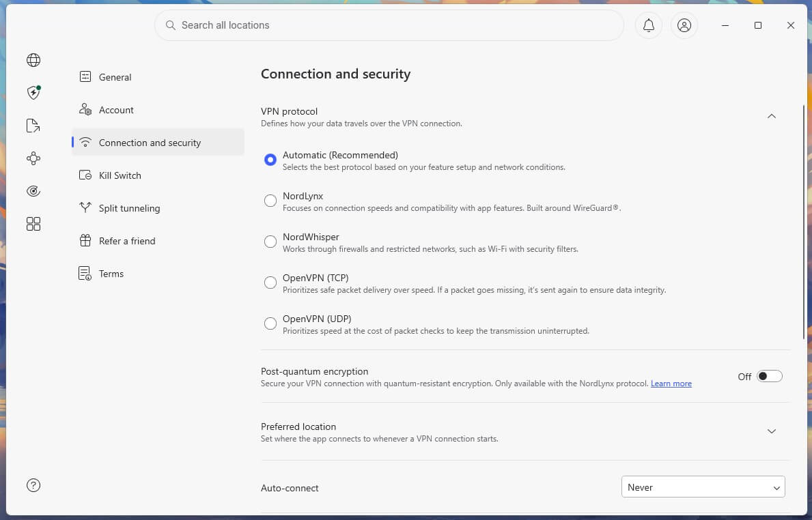Open Split tunneling settings

coord(158,208)
